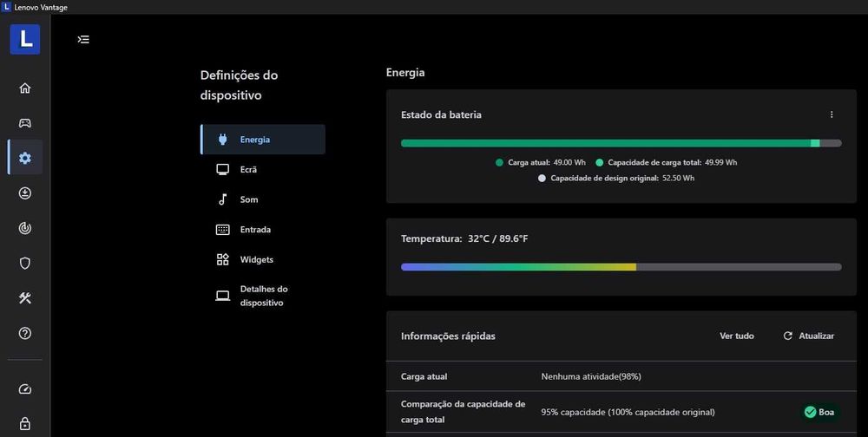Open the Som settings section

[249, 199]
